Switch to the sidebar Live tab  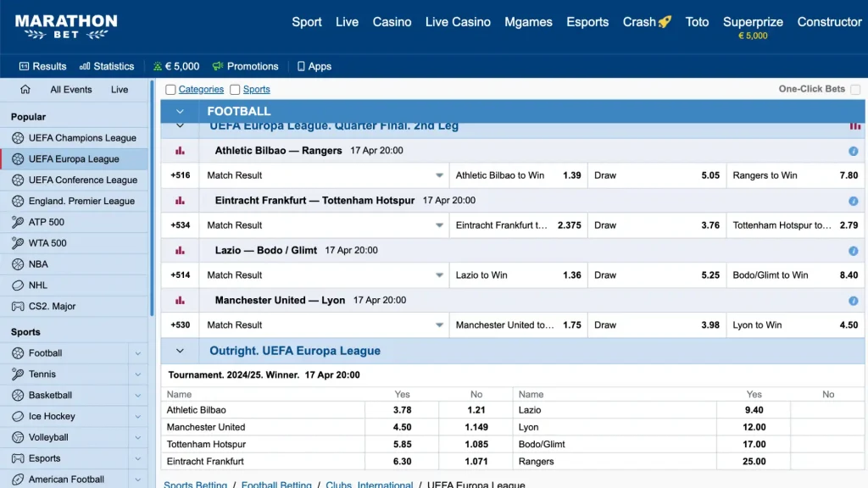(x=119, y=90)
